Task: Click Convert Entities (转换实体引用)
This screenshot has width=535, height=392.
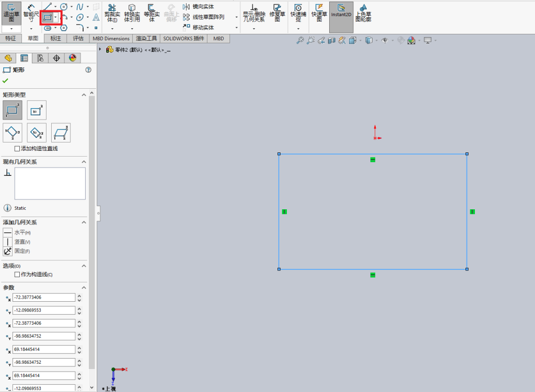Action: coord(132,13)
